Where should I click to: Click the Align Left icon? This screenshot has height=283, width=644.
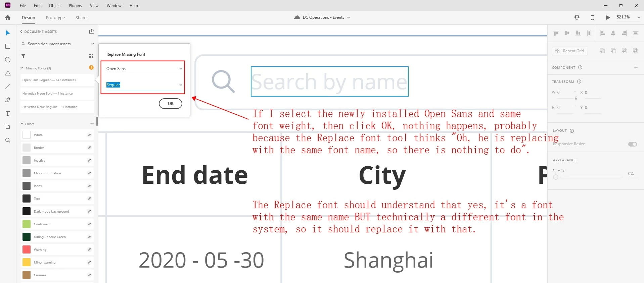pos(602,33)
